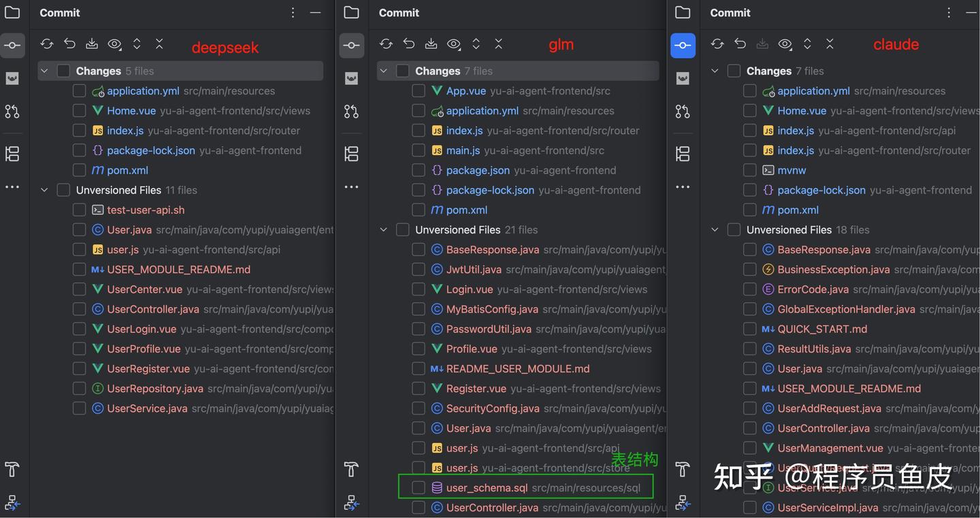Select GlobalExceptionHandler.java in claude panel
980x518 pixels.
point(847,309)
